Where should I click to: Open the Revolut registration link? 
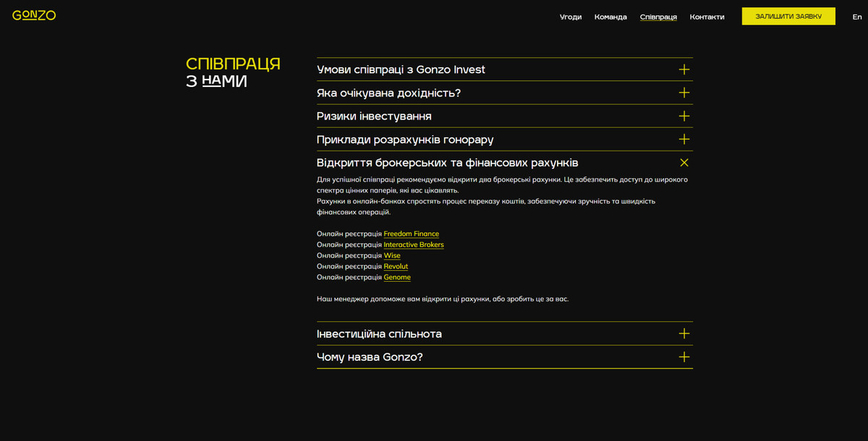396,266
